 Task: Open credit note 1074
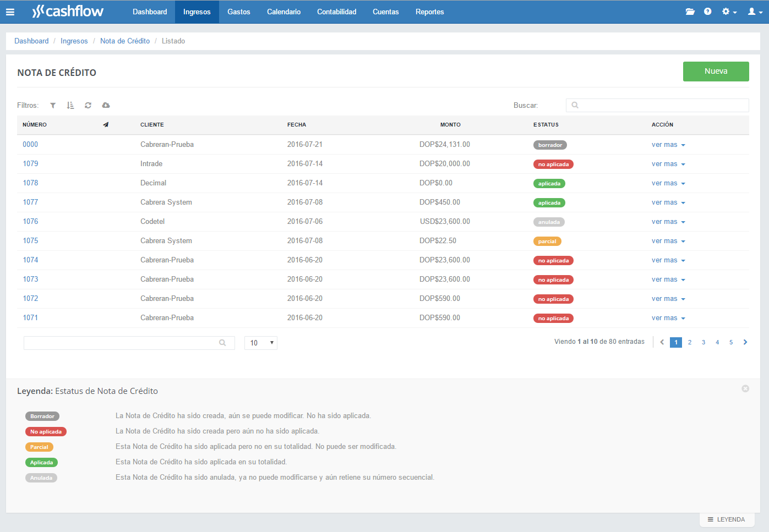click(30, 260)
